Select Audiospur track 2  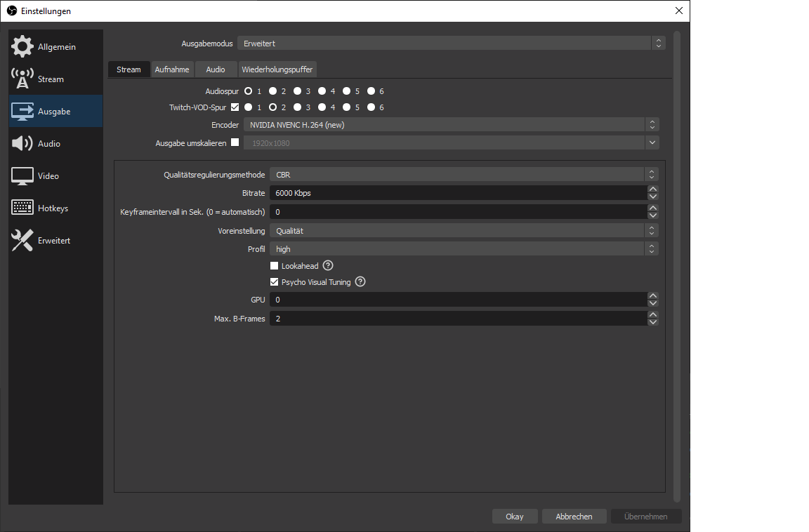273,91
